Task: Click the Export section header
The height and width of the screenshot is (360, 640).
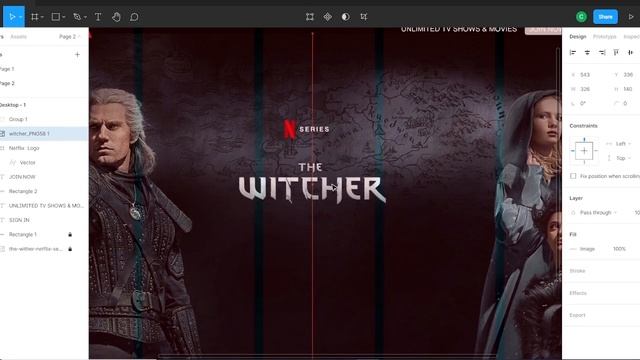Action: [577, 315]
